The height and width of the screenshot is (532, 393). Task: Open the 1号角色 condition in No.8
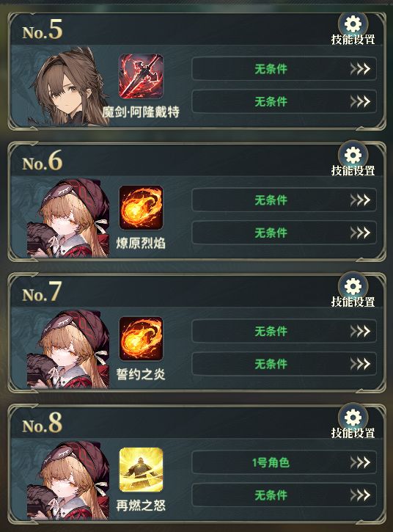(x=284, y=462)
